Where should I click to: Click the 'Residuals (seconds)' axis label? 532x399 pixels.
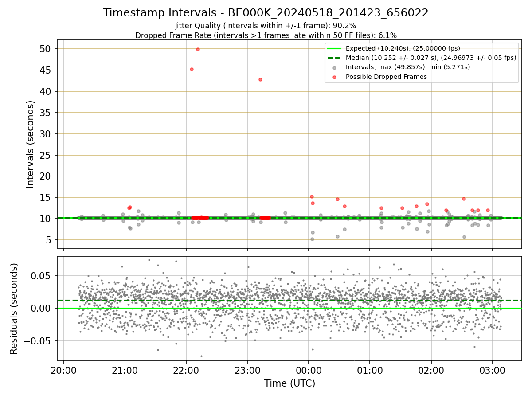coord(14,309)
